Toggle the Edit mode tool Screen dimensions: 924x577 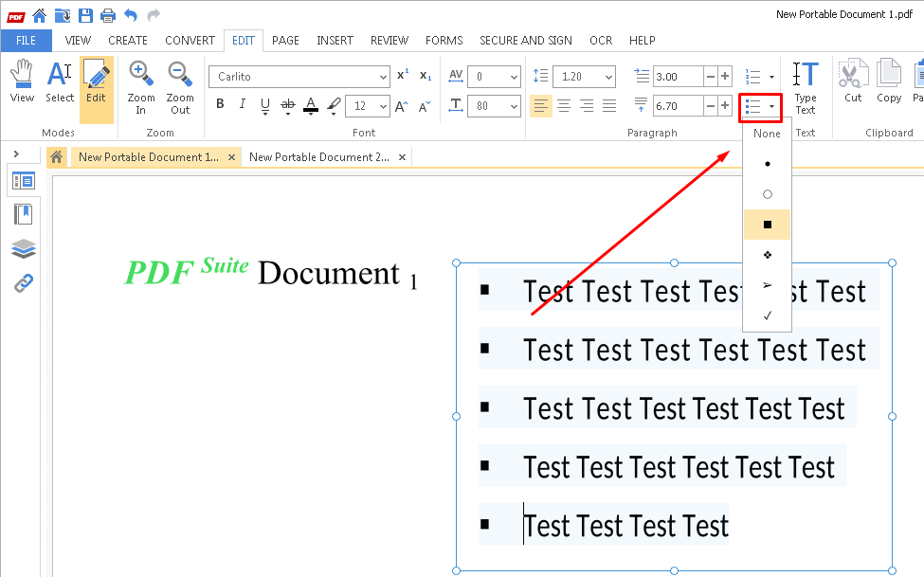coord(96,90)
